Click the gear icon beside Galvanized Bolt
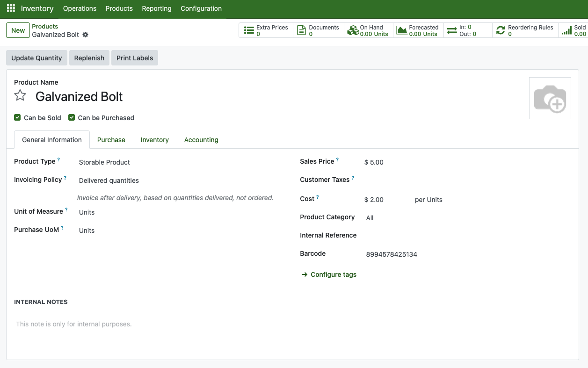The height and width of the screenshot is (368, 588). [x=85, y=35]
